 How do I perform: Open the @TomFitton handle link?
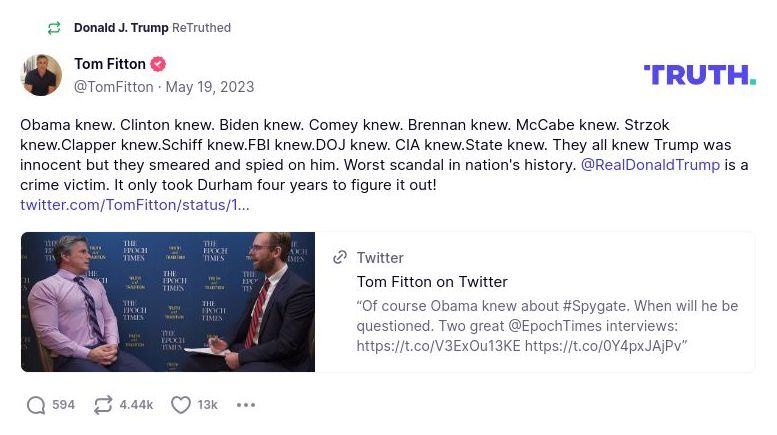pyautogui.click(x=114, y=87)
